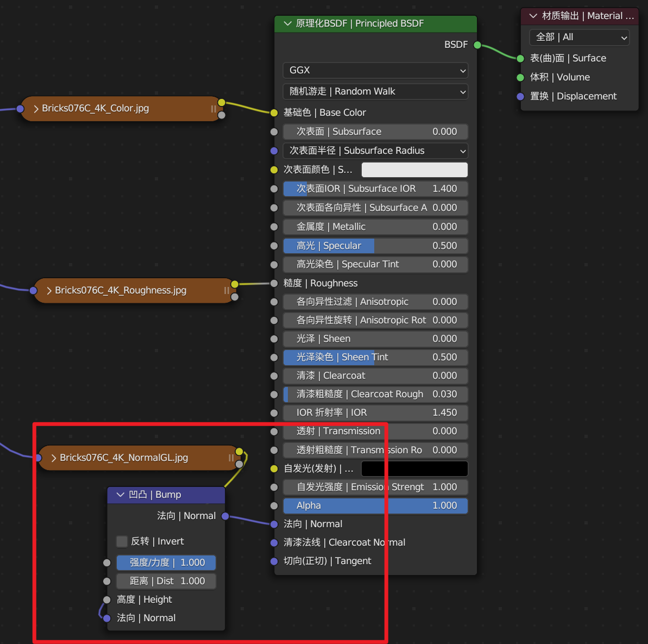Collapse the Principled BSDF node

[288, 23]
